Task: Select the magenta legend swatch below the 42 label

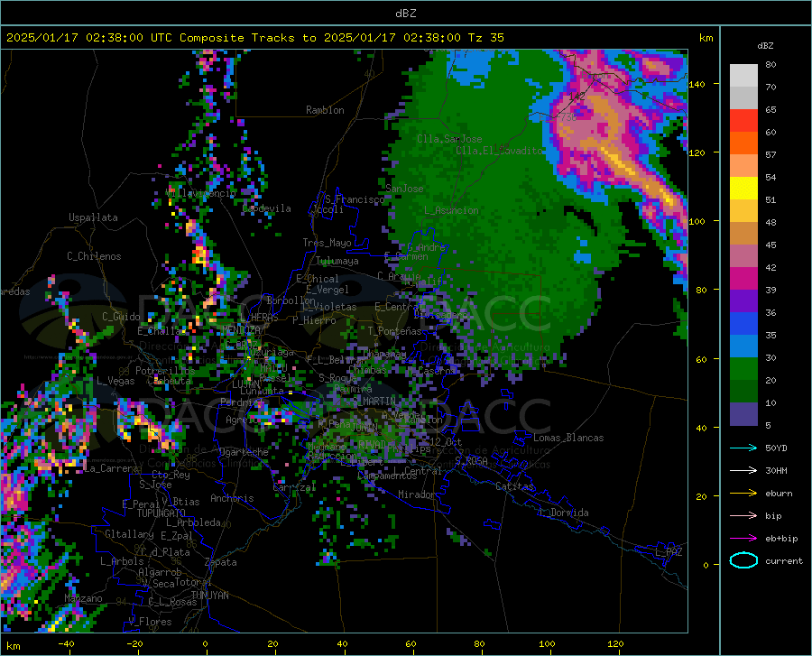Action: point(743,279)
